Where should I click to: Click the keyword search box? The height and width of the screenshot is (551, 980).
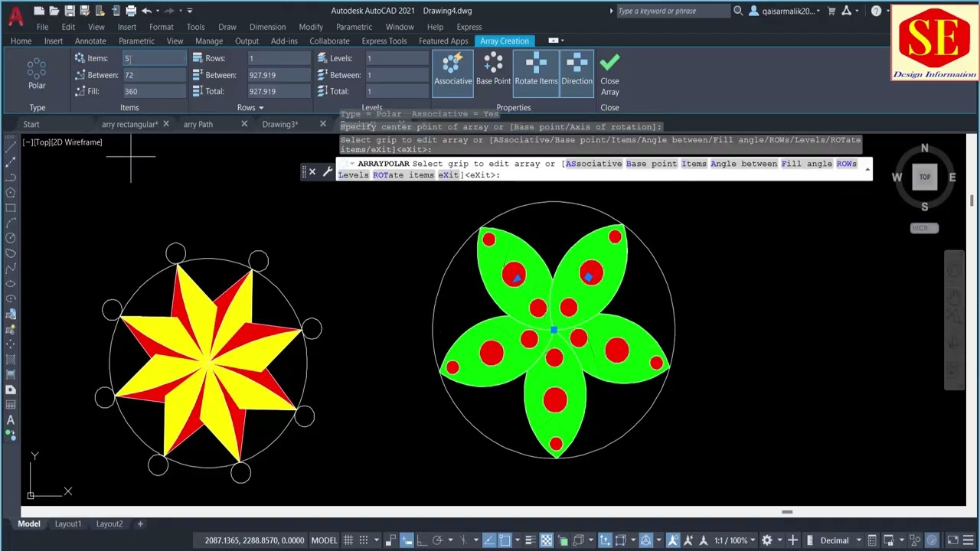pyautogui.click(x=673, y=11)
